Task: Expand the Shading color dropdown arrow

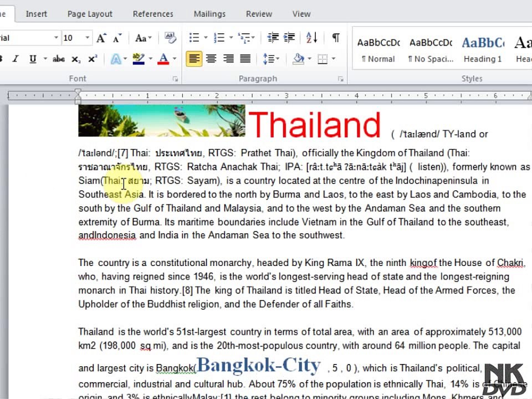Action: tap(309, 59)
